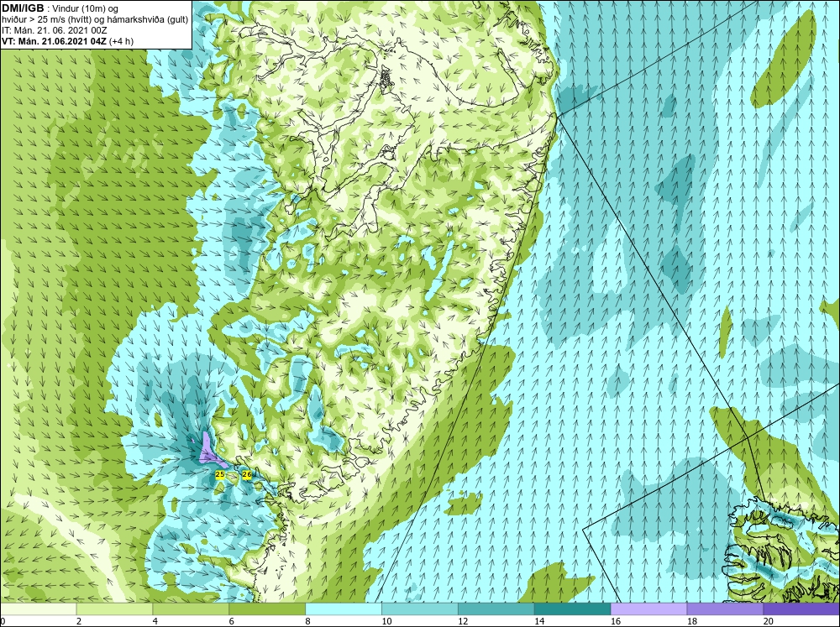Click the DMI/IGB title text
840x627 pixels.
tap(23, 8)
